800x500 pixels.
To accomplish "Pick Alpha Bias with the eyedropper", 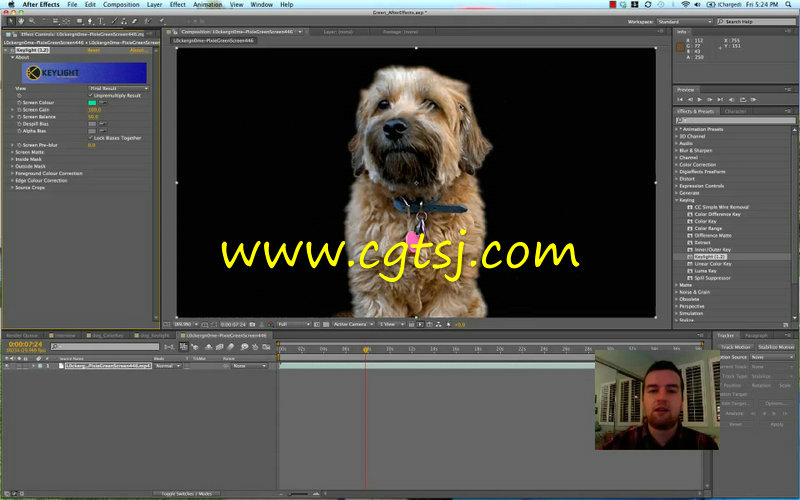I will (x=103, y=131).
